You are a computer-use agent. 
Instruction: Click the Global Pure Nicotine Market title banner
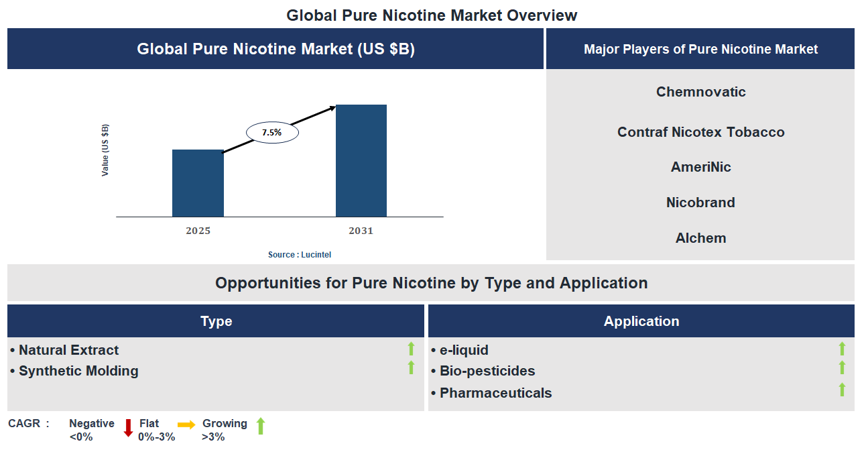tap(275, 48)
